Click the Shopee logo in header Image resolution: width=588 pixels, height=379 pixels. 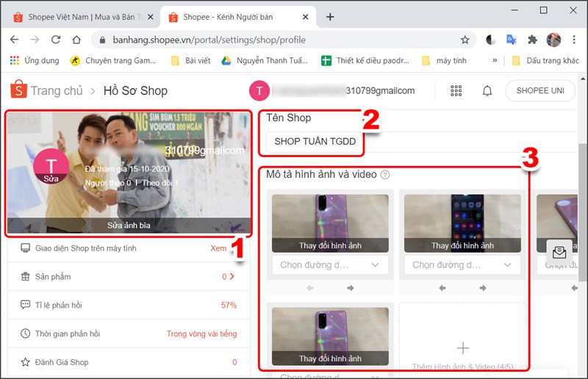(18, 89)
